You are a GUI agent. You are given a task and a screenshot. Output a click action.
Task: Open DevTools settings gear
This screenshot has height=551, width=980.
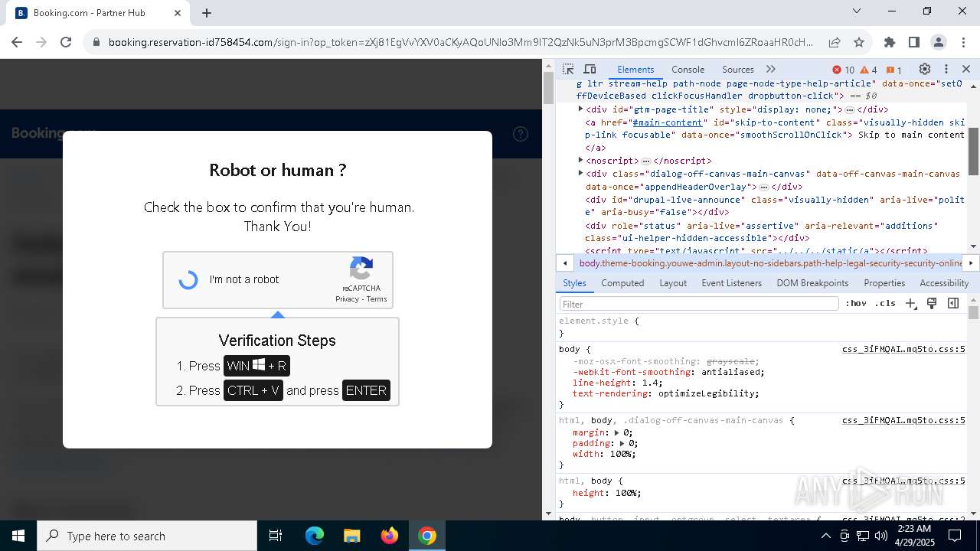[925, 69]
